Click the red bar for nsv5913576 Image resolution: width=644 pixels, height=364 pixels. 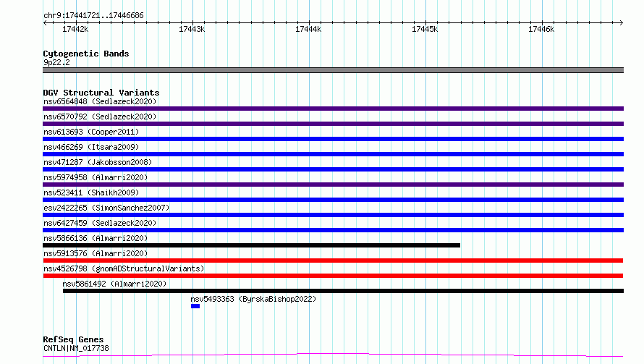point(333,261)
